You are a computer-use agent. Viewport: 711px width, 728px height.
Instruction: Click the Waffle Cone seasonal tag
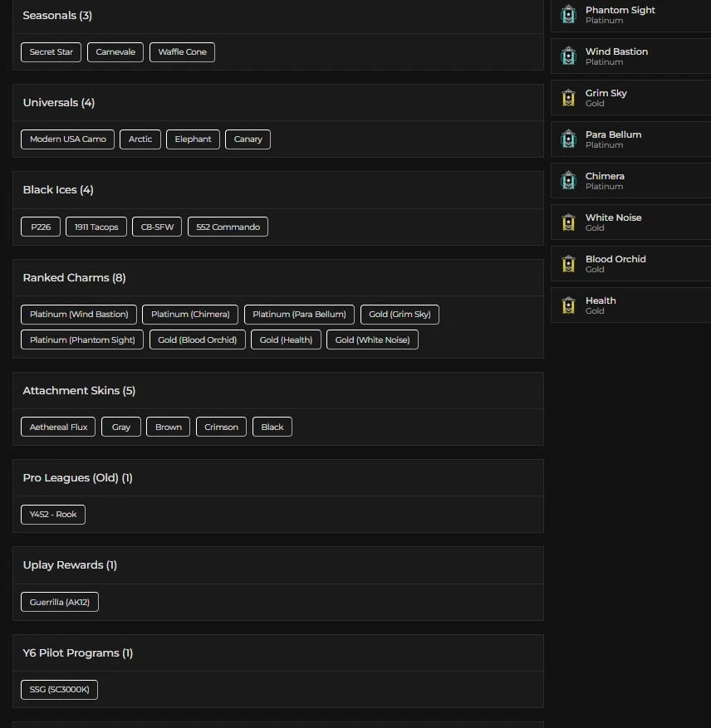(182, 52)
